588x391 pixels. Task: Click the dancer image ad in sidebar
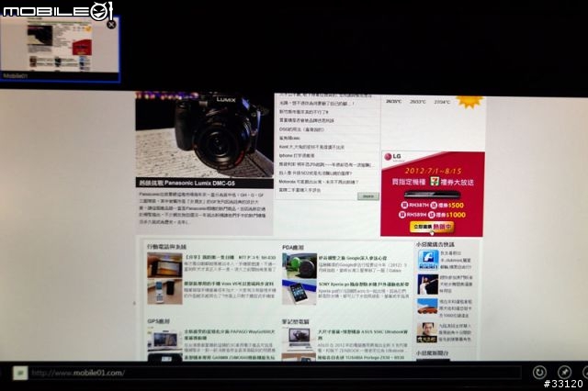427,285
